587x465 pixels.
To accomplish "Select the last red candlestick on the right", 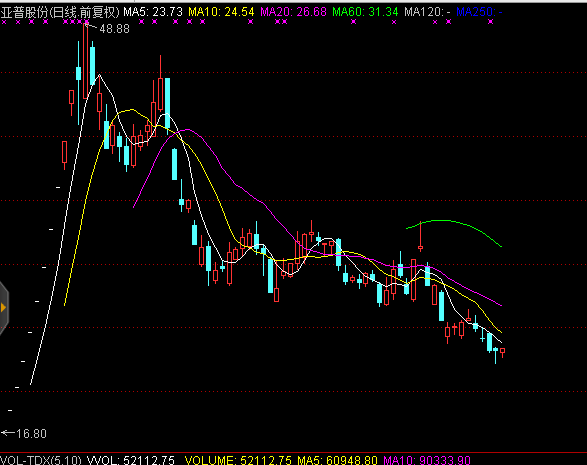I will tap(502, 352).
